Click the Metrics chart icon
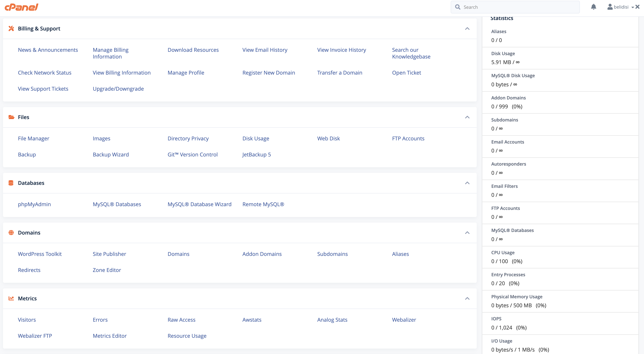644x354 pixels. point(11,298)
